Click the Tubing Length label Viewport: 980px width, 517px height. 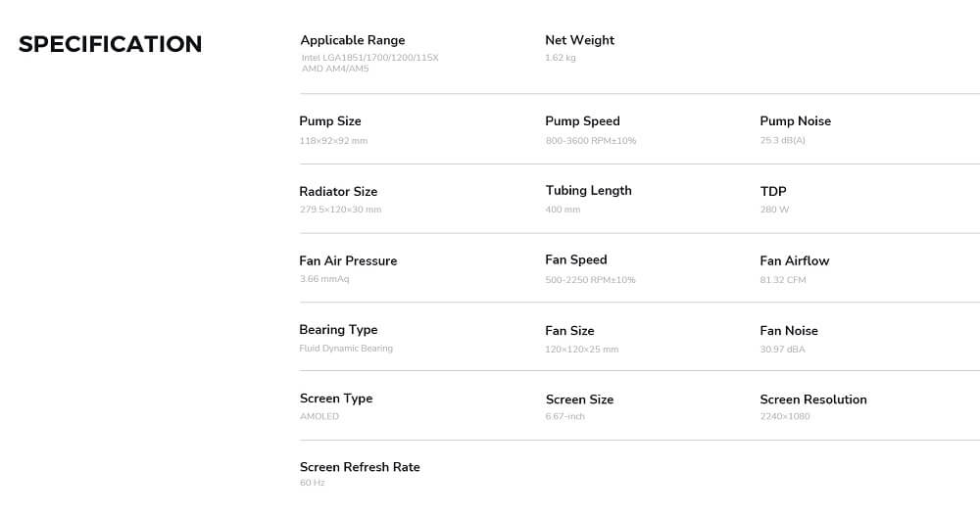(588, 191)
